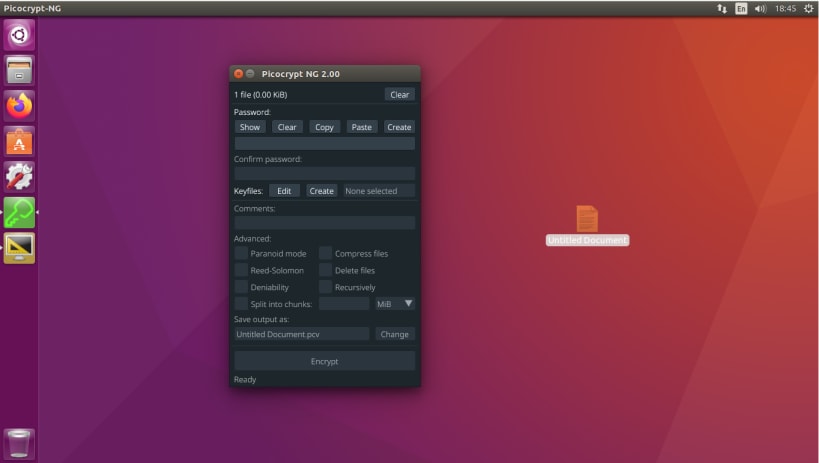Viewport: 819px width, 463px height.
Task: Enable Split into chunks checkbox
Action: click(x=241, y=304)
